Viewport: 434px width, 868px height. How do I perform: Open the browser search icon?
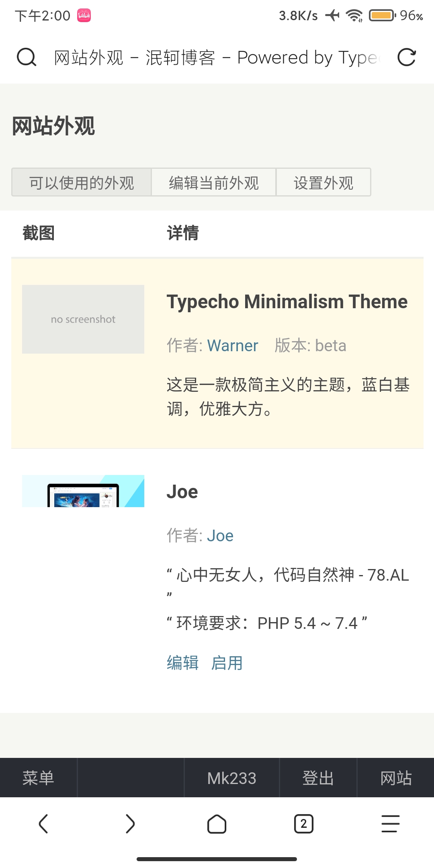tap(26, 57)
